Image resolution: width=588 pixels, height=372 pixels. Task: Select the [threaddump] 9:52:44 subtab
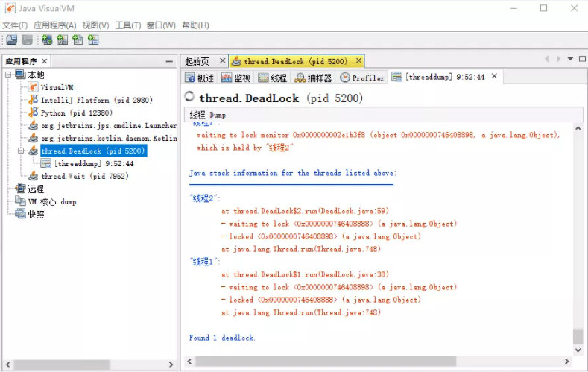[445, 77]
